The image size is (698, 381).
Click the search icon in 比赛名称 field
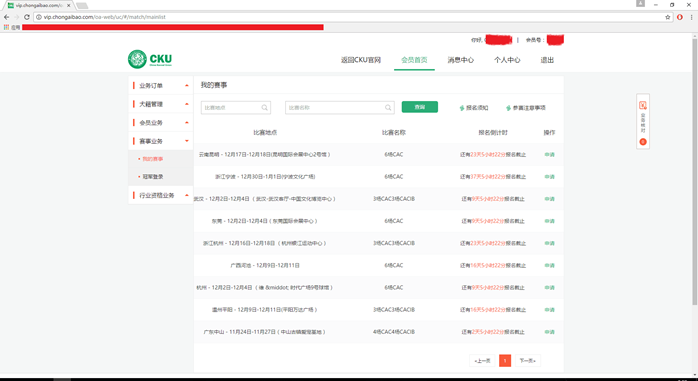click(x=388, y=107)
